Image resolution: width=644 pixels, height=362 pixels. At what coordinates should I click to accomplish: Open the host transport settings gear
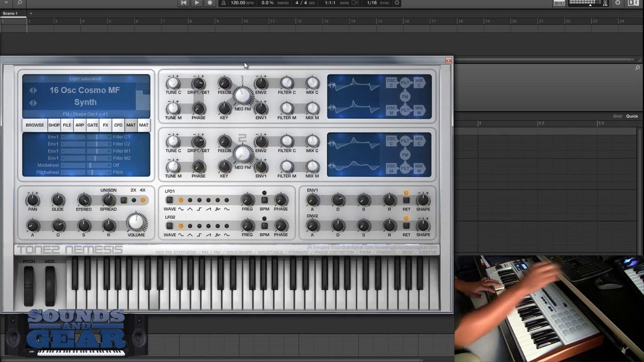[x=397, y=3]
